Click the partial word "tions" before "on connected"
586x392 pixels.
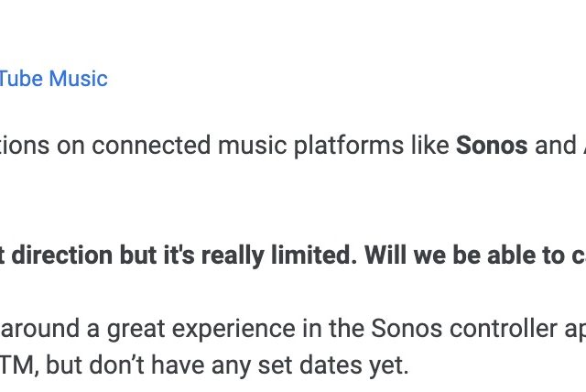(x=27, y=146)
